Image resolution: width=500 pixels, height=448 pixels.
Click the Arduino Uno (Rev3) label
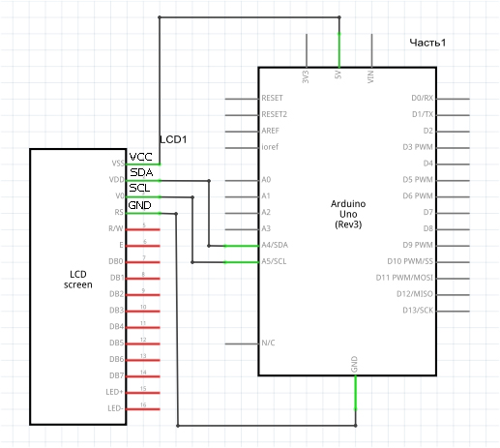tap(348, 214)
